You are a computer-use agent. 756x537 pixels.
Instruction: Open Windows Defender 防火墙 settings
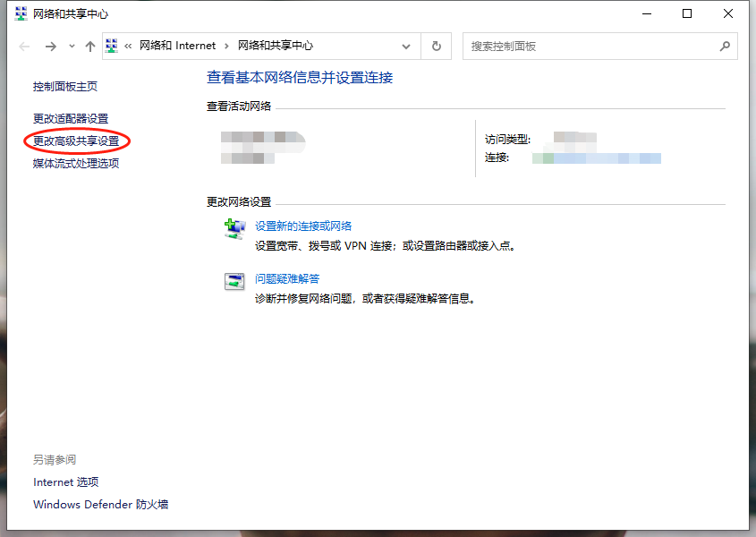tap(100, 504)
